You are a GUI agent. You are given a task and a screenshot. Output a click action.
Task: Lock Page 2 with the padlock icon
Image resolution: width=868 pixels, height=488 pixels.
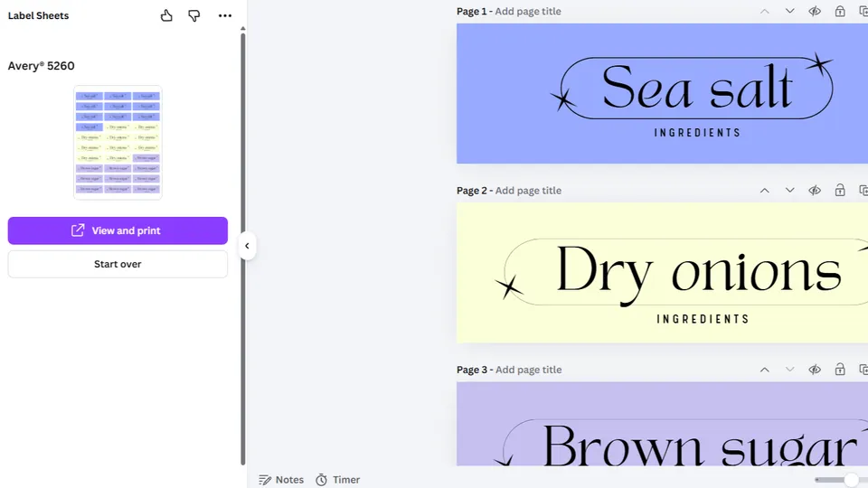coord(840,191)
